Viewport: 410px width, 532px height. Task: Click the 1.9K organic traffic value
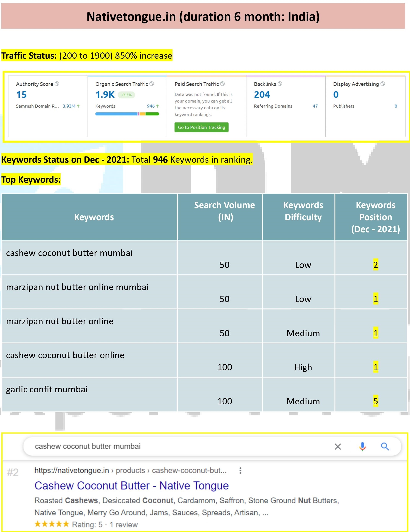[x=105, y=95]
